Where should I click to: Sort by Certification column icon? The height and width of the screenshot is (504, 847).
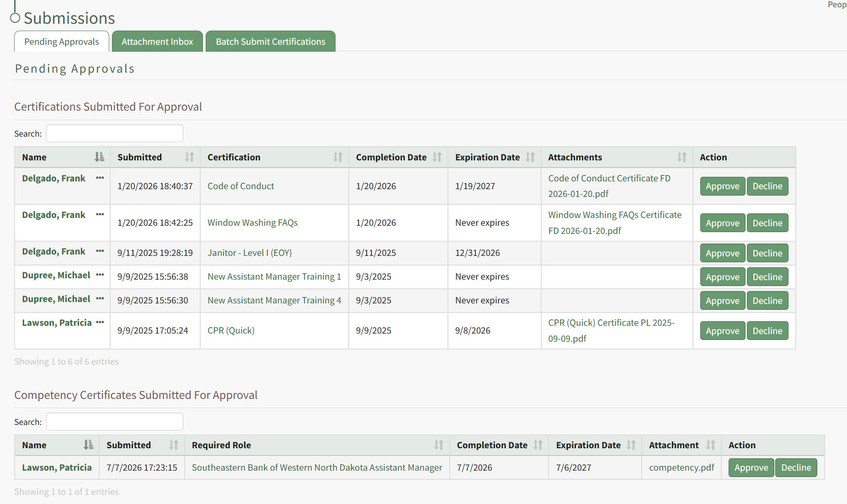click(338, 157)
